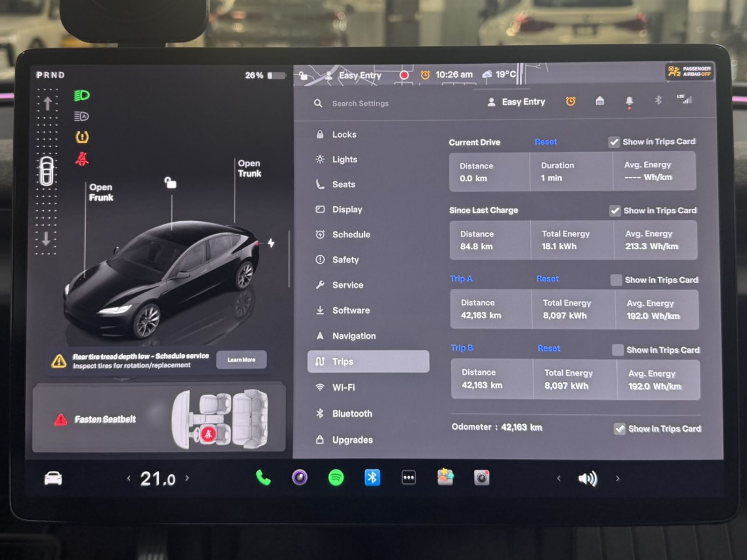Image resolution: width=747 pixels, height=560 pixels.
Task: Uncheck Since Last Charge Show in Trips Card
Action: 615,211
